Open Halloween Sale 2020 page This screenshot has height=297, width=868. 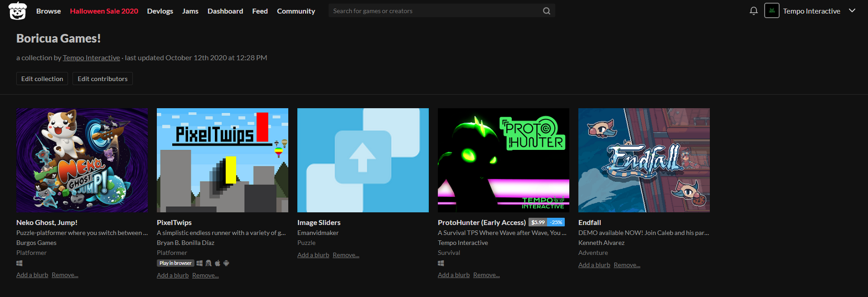click(x=104, y=11)
